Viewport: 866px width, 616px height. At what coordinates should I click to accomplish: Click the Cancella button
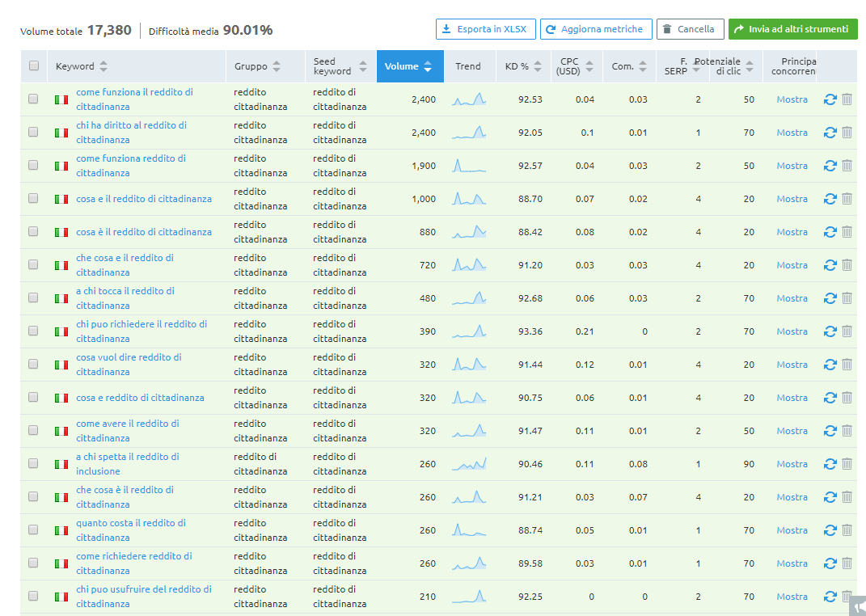click(x=690, y=29)
